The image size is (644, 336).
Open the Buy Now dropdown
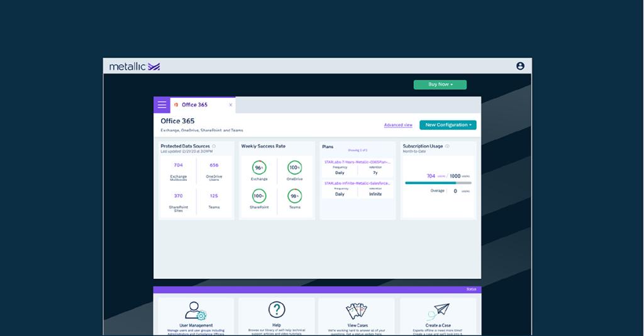click(x=440, y=85)
